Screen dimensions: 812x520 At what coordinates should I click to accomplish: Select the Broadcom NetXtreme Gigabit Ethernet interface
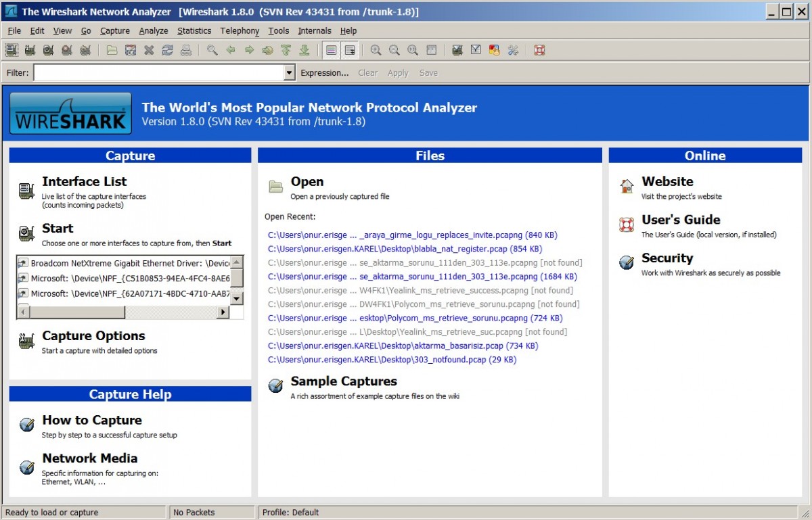point(124,262)
